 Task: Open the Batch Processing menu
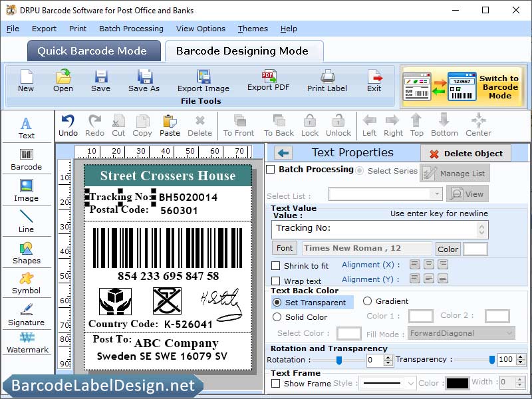point(131,29)
